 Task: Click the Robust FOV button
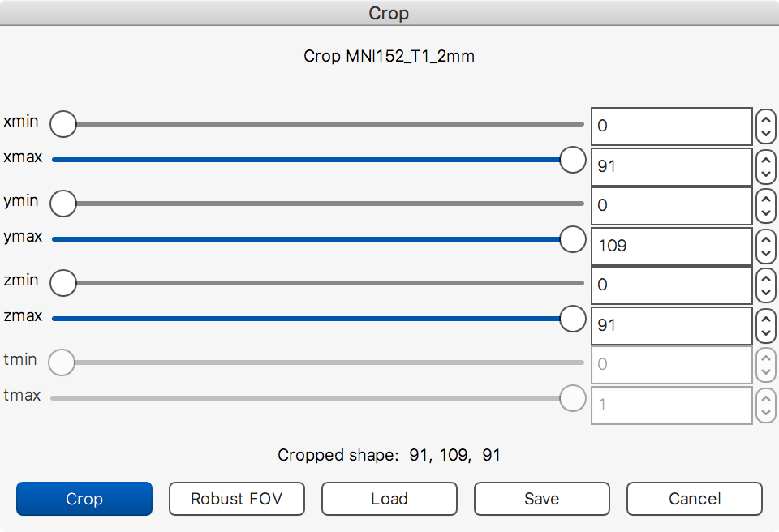236,499
